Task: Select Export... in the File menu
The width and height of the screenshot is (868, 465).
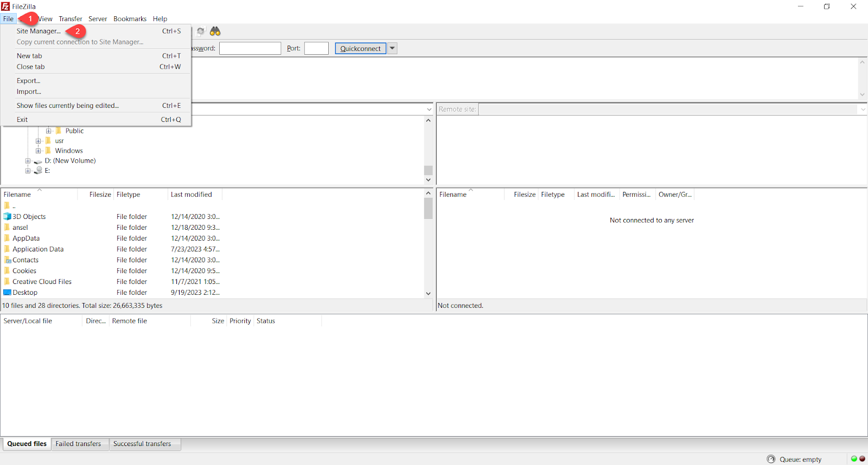Action: point(28,81)
